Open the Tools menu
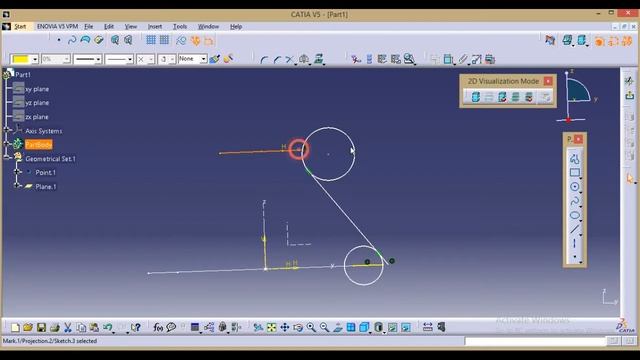This screenshot has height=360, width=640. click(180, 27)
